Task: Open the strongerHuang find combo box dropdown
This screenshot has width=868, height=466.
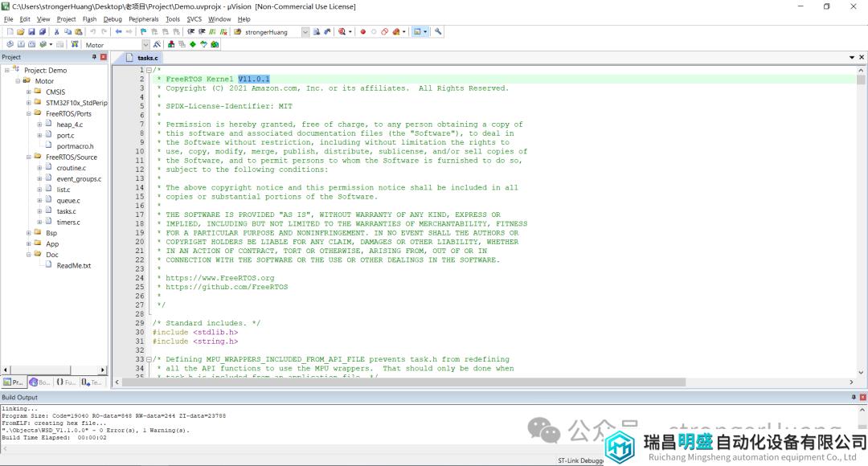Action: [305, 32]
